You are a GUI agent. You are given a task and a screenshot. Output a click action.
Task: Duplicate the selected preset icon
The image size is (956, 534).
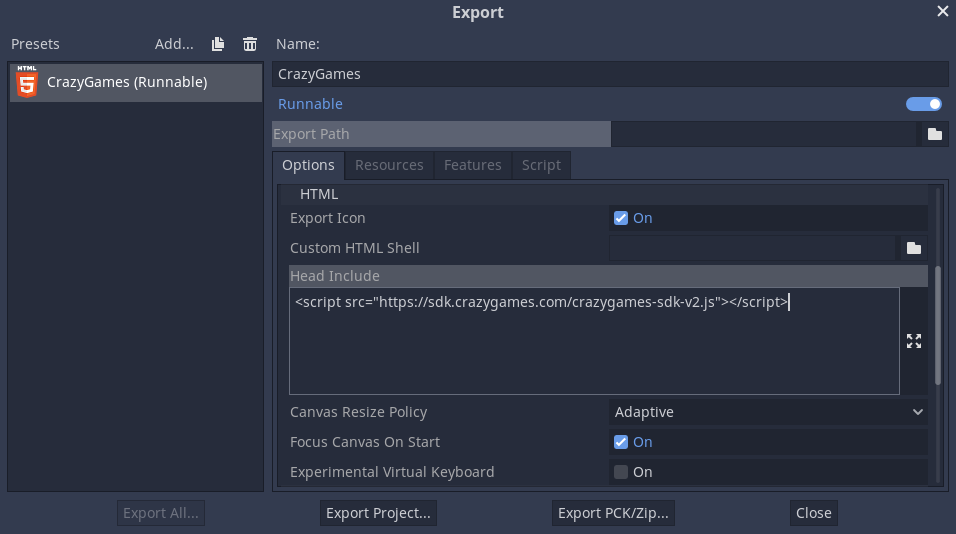[218, 44]
